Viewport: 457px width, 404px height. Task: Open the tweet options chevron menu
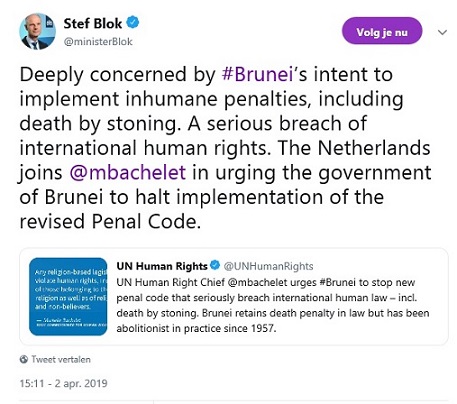point(442,32)
